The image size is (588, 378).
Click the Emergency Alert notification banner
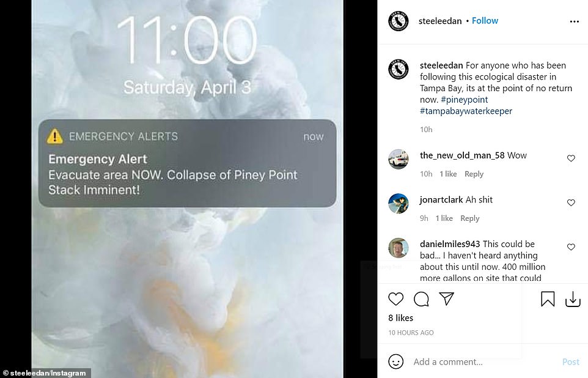(x=187, y=163)
